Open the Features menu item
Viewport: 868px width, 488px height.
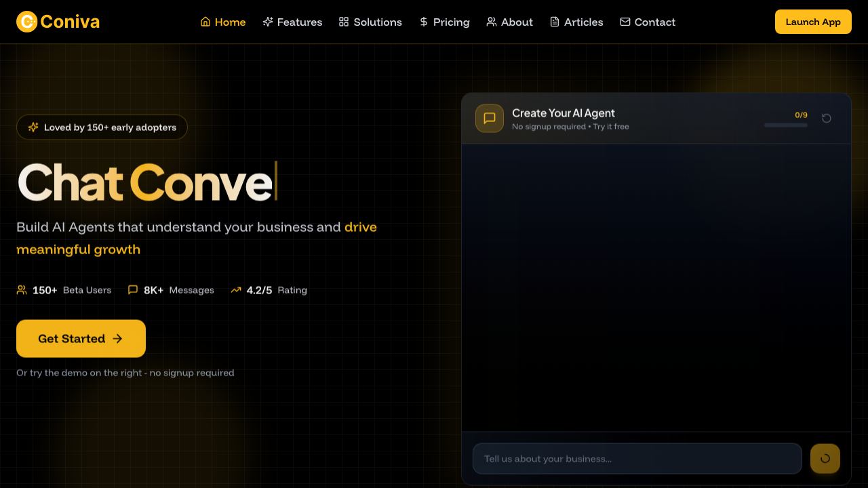tap(292, 22)
